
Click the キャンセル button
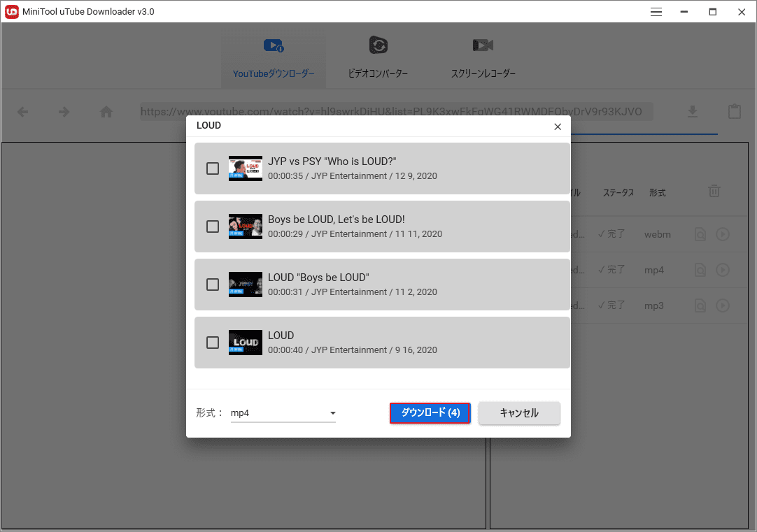tap(519, 413)
